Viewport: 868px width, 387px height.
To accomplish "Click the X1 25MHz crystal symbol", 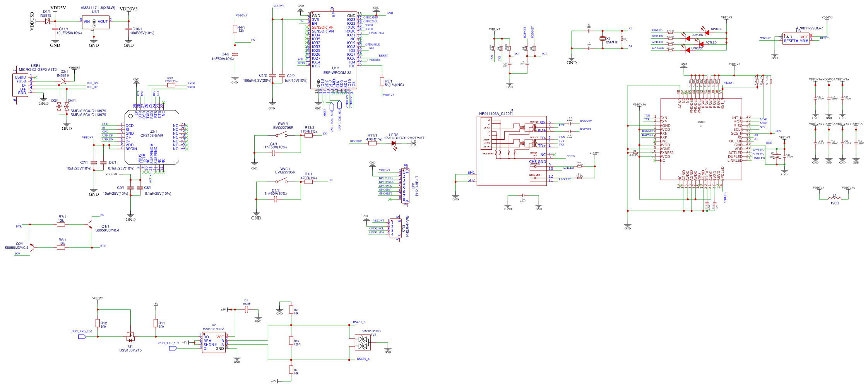I will [x=603, y=39].
